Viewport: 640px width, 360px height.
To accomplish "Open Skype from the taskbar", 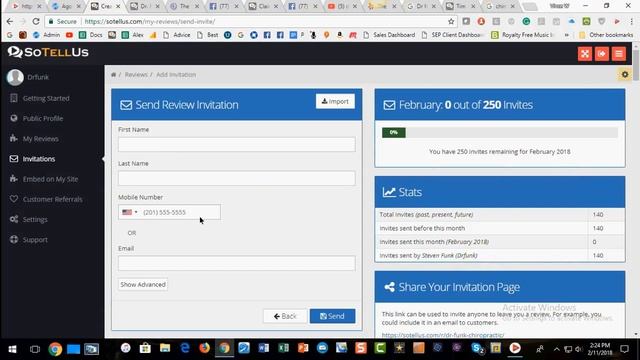I will pos(477,348).
